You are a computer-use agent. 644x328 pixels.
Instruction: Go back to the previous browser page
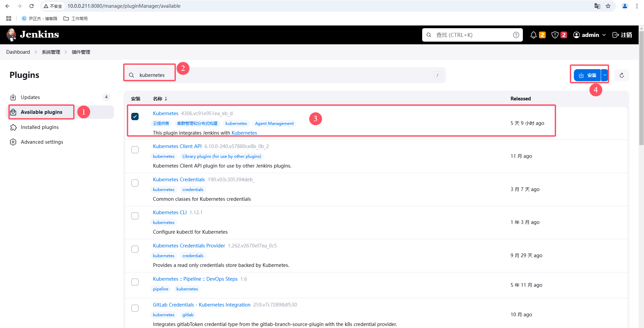tap(7, 6)
